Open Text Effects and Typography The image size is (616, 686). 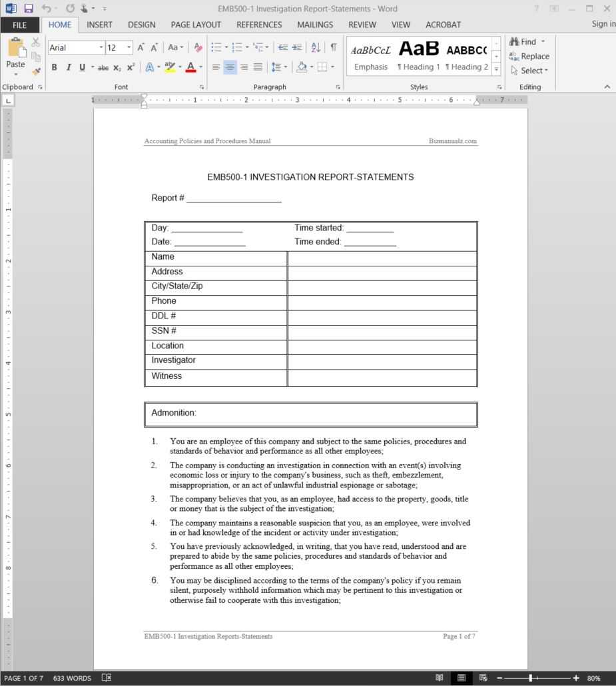(150, 67)
